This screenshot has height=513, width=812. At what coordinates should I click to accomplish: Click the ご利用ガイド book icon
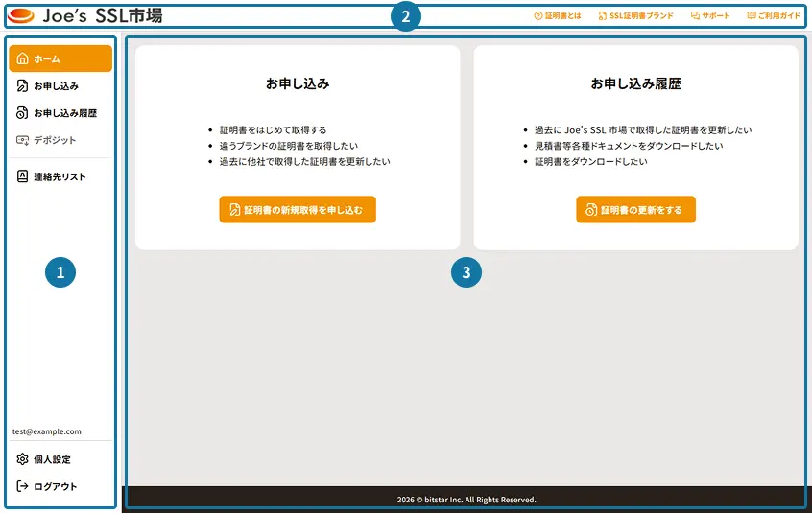pyautogui.click(x=752, y=16)
